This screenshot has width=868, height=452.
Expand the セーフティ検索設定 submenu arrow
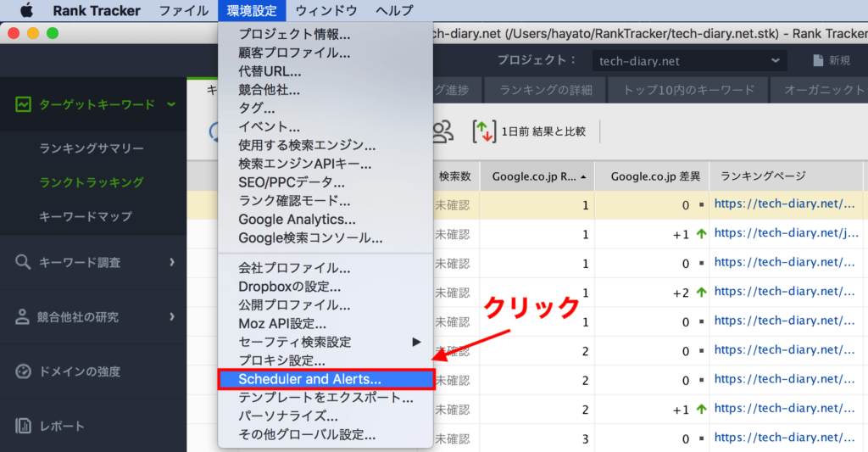pyautogui.click(x=416, y=343)
